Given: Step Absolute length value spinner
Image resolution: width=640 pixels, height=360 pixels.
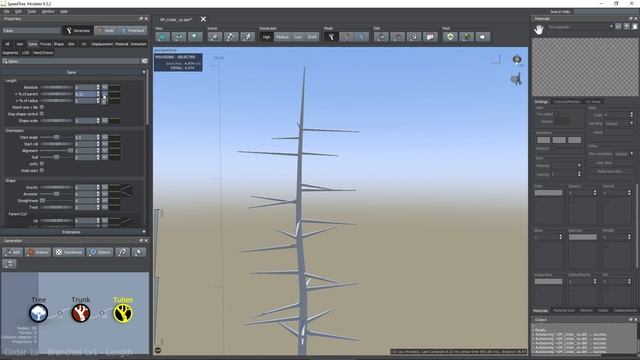Looking at the screenshot, I should tap(98, 87).
